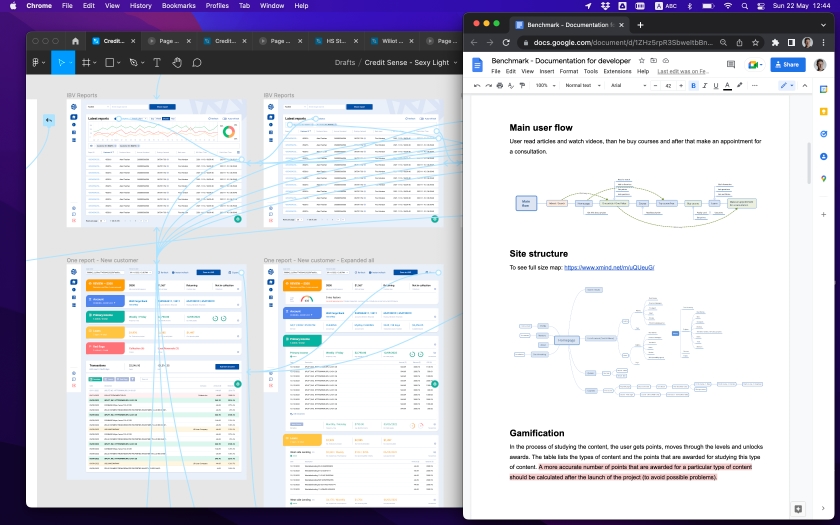Click the paint format icon
Screen dimensions: 840x525
[x=523, y=86]
